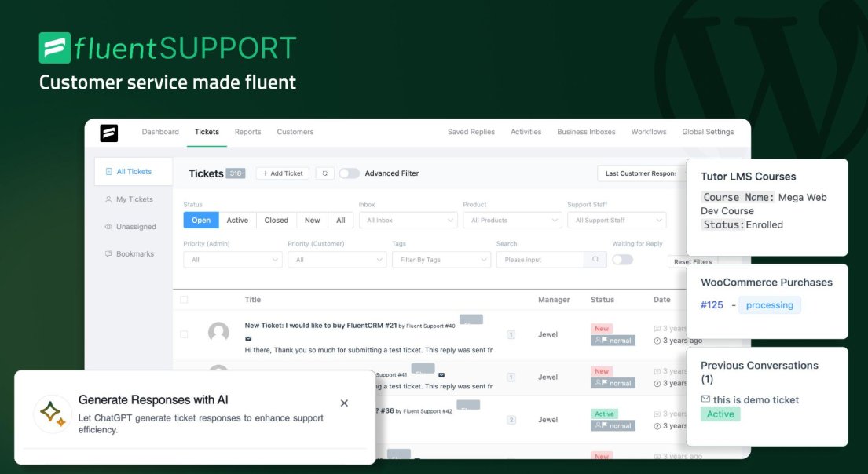868x474 pixels.
Task: Filter by Active status
Action: click(x=237, y=221)
